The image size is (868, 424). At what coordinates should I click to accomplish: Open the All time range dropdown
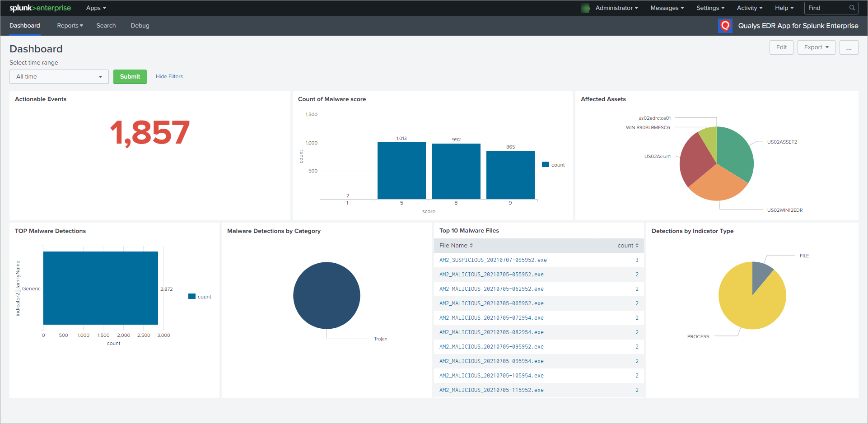tap(59, 76)
